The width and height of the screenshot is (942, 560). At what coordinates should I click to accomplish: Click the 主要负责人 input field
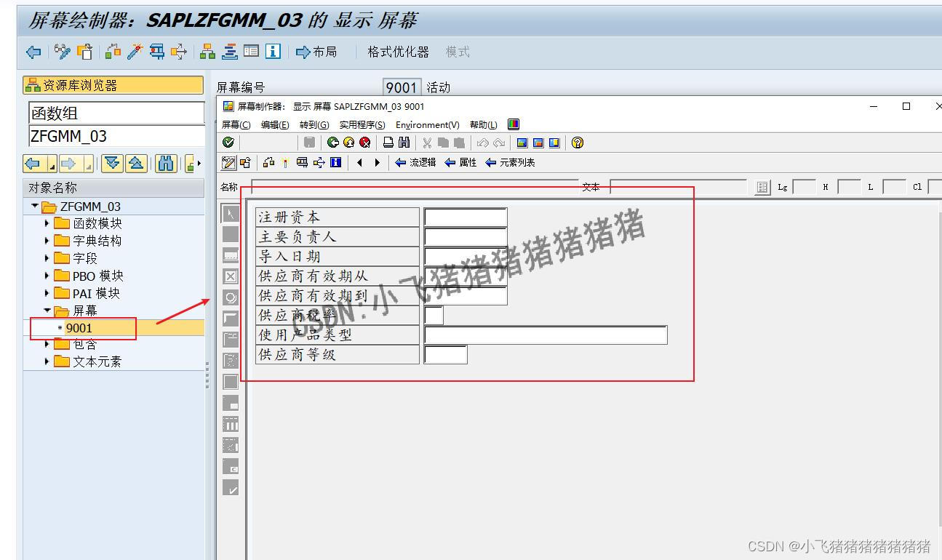pyautogui.click(x=466, y=236)
